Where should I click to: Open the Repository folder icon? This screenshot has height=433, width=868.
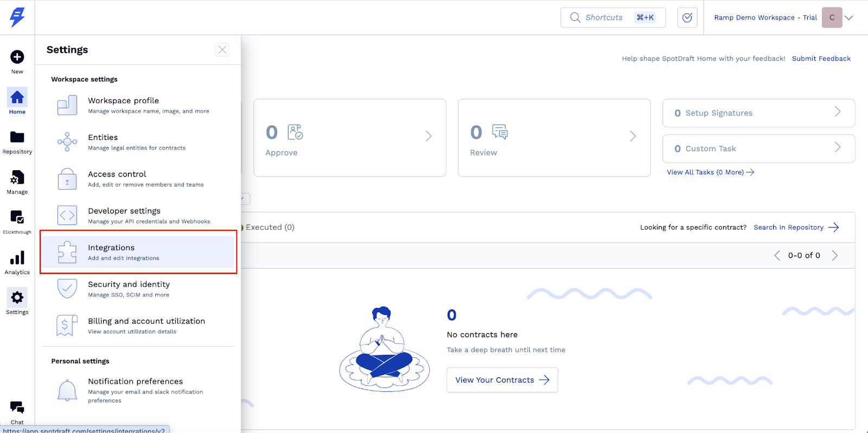coord(17,137)
